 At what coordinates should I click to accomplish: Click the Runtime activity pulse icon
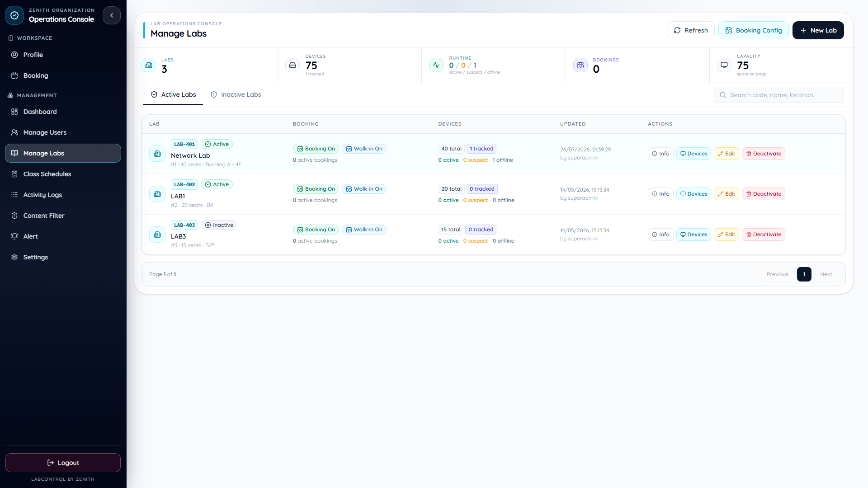436,65
